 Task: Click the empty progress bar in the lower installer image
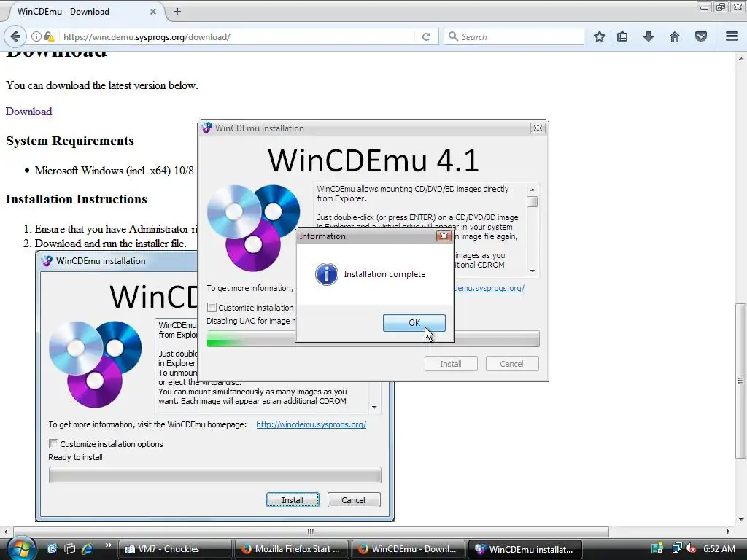215,475
